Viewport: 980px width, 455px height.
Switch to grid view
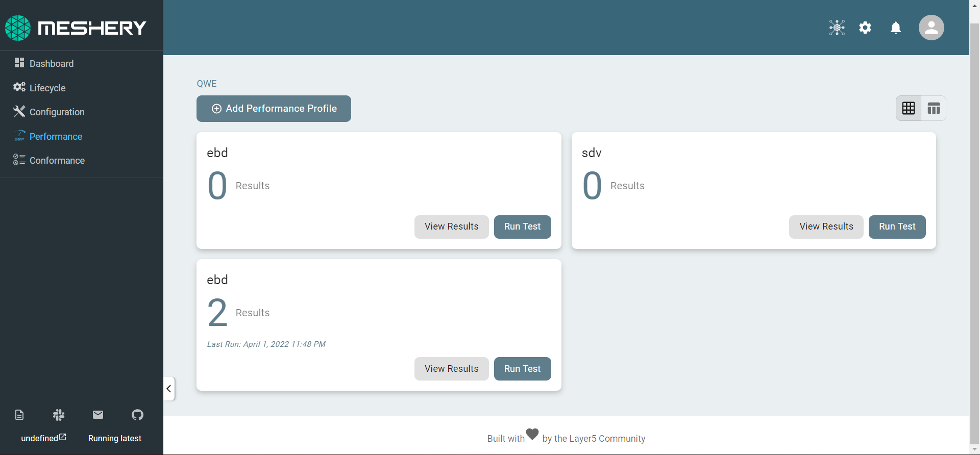point(909,108)
